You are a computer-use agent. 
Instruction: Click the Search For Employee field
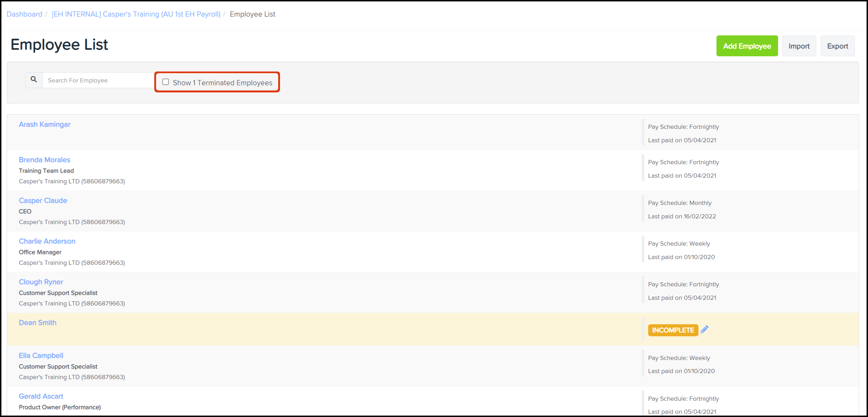click(x=98, y=80)
